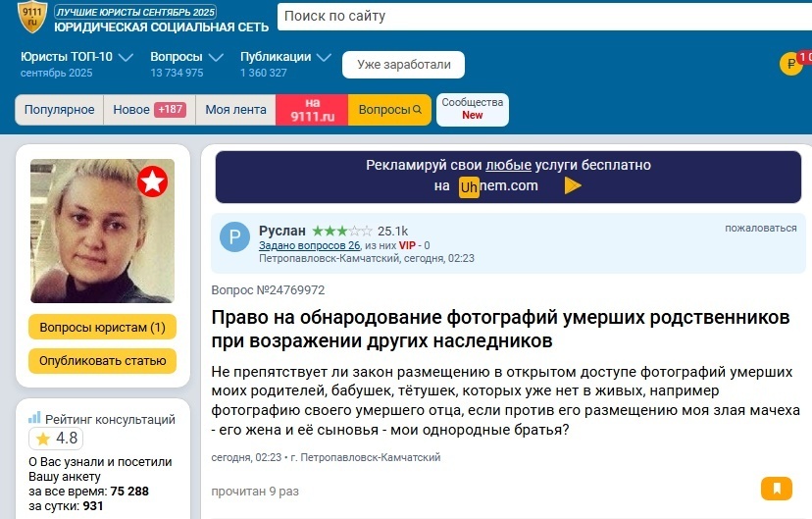
Task: Expand the Юристы ТОП-10 dropdown
Action: 126,58
